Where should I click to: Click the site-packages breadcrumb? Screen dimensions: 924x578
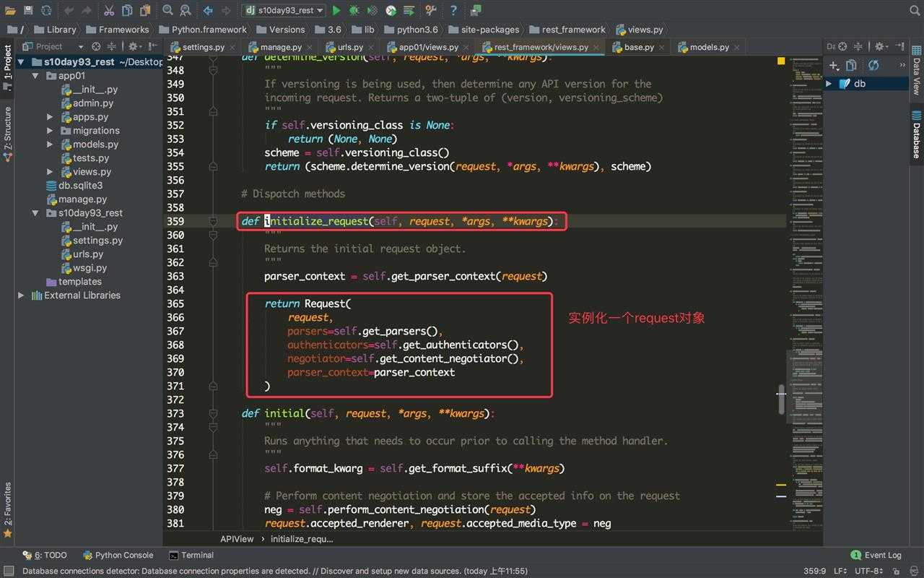point(484,30)
